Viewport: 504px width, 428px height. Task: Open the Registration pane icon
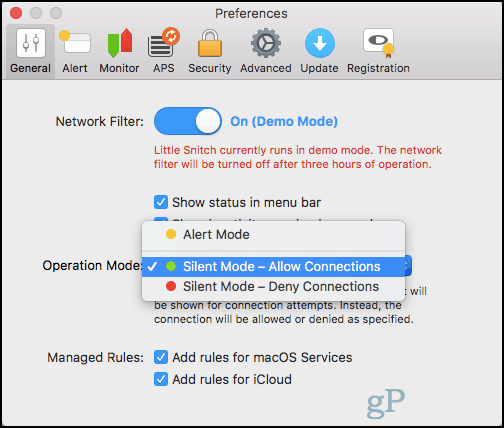tap(379, 43)
